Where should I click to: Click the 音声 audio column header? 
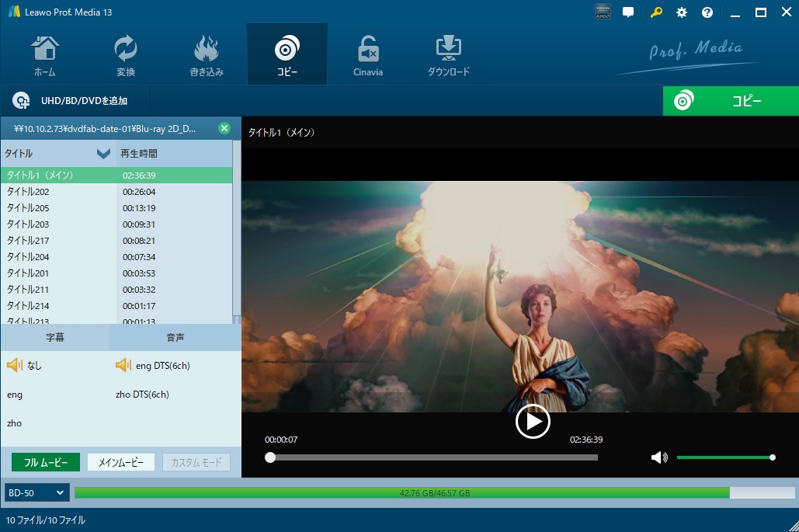point(175,337)
